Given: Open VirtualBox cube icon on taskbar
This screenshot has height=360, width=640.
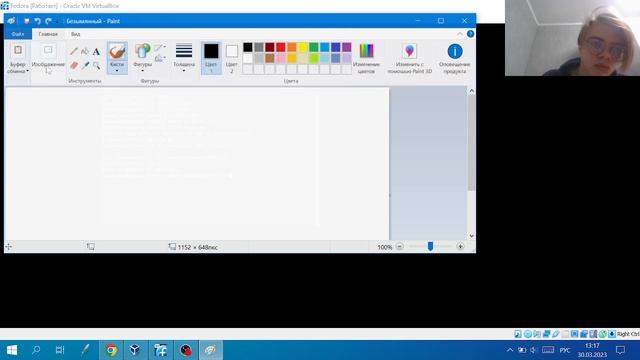Looking at the screenshot, I should pyautogui.click(x=135, y=350).
